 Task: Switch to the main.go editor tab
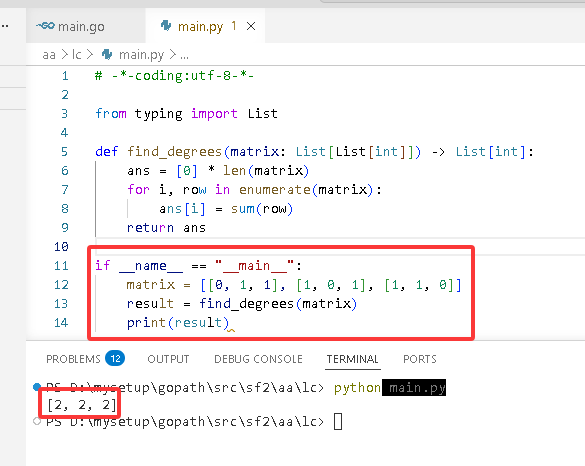tap(86, 26)
